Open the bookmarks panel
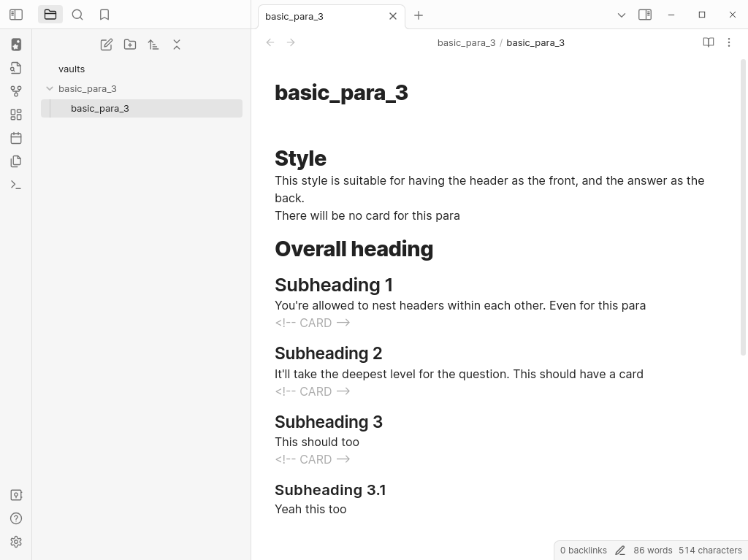This screenshot has width=748, height=560. click(x=104, y=15)
